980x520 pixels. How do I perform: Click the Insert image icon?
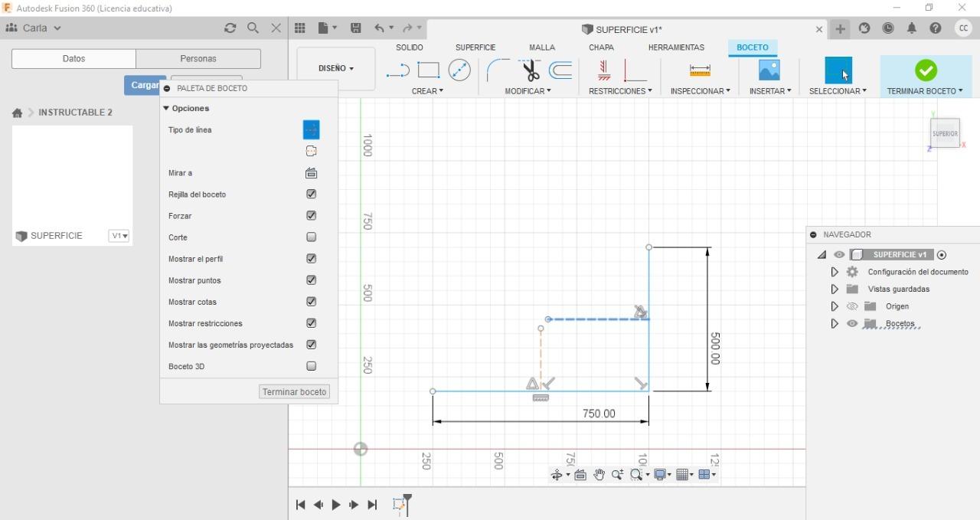[769, 70]
